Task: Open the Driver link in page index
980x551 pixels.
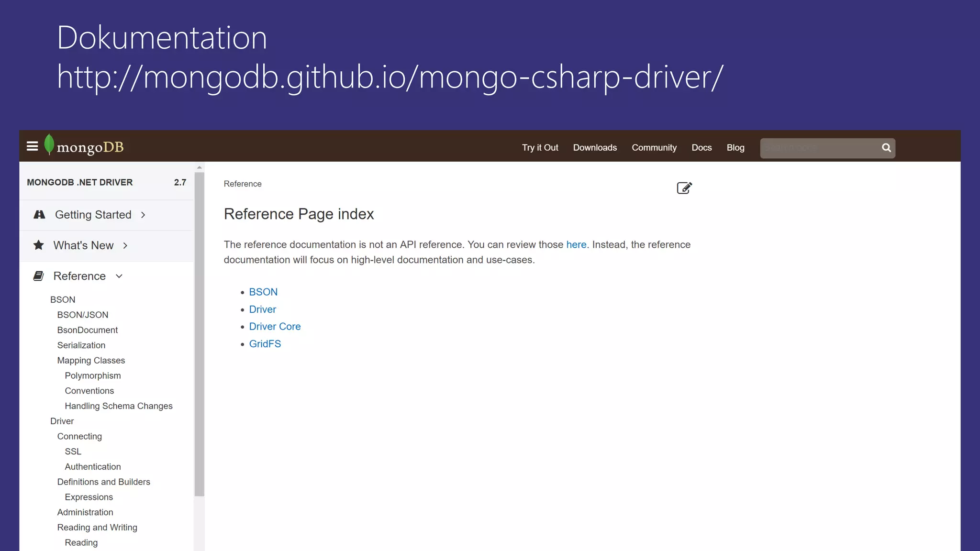Action: [262, 309]
